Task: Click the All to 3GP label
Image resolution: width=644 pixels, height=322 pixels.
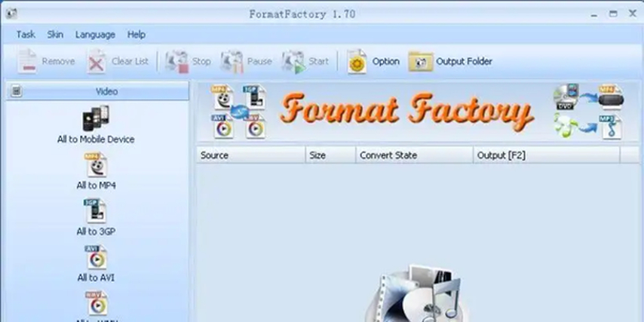Action: click(96, 232)
